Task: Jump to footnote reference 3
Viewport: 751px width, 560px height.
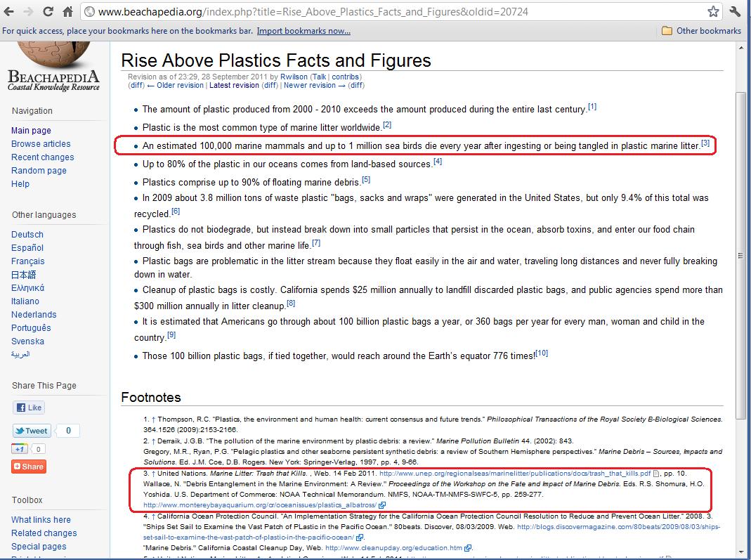Action: tap(705, 143)
